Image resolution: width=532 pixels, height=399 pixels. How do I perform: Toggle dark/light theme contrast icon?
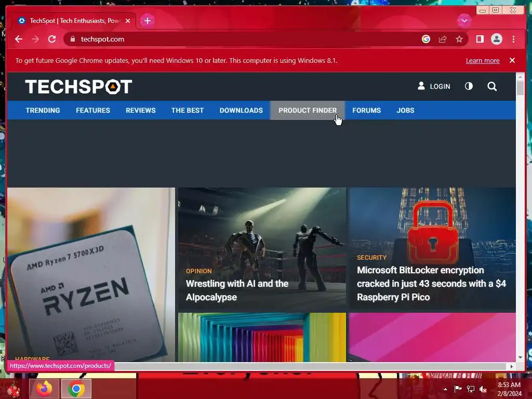click(469, 86)
